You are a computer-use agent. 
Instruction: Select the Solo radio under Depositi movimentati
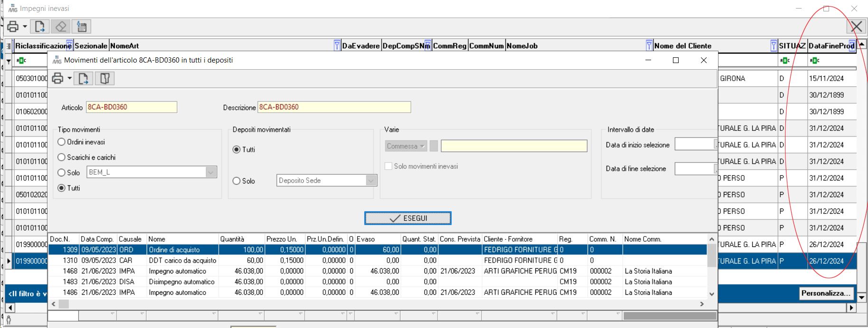pyautogui.click(x=236, y=181)
